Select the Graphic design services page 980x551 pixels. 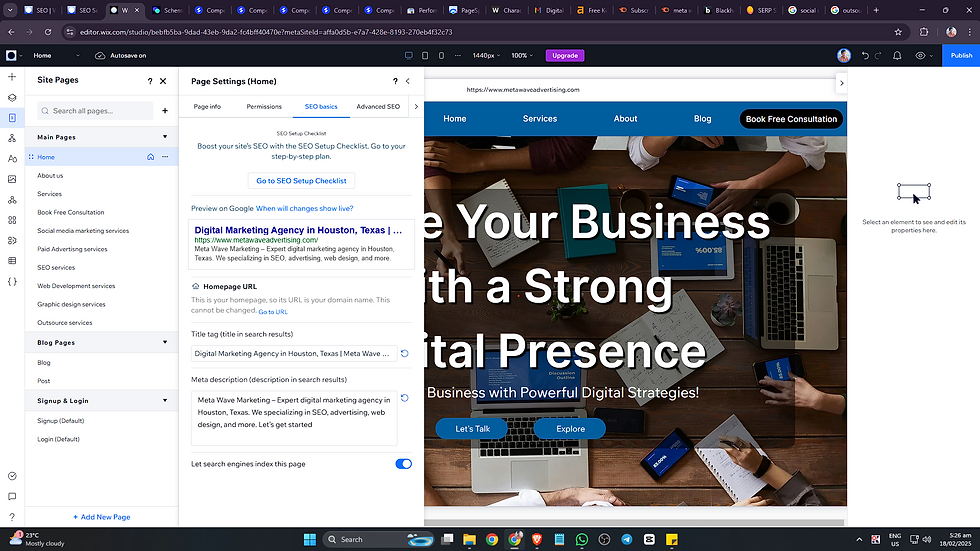pos(71,304)
